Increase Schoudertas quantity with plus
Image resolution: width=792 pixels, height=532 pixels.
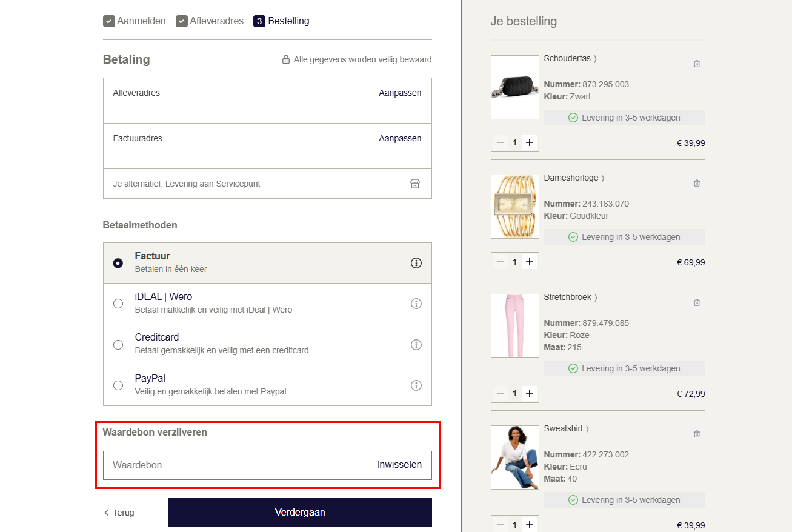tap(530, 142)
